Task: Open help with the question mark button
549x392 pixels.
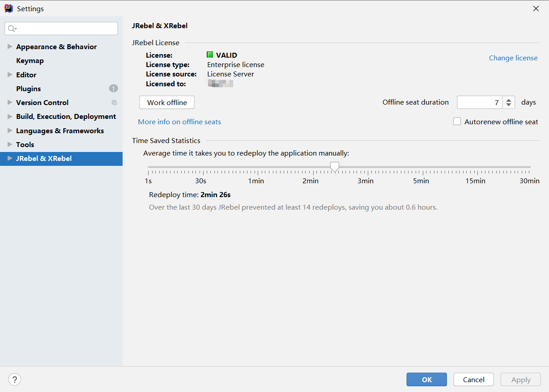Action: pyautogui.click(x=15, y=379)
